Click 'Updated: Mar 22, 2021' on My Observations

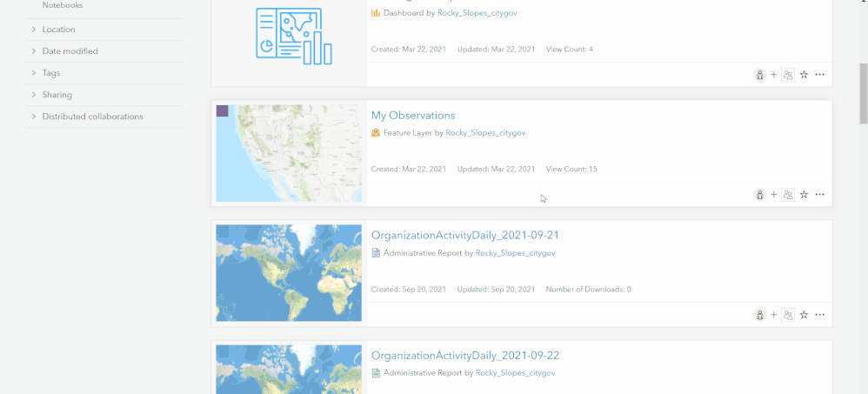pos(496,169)
